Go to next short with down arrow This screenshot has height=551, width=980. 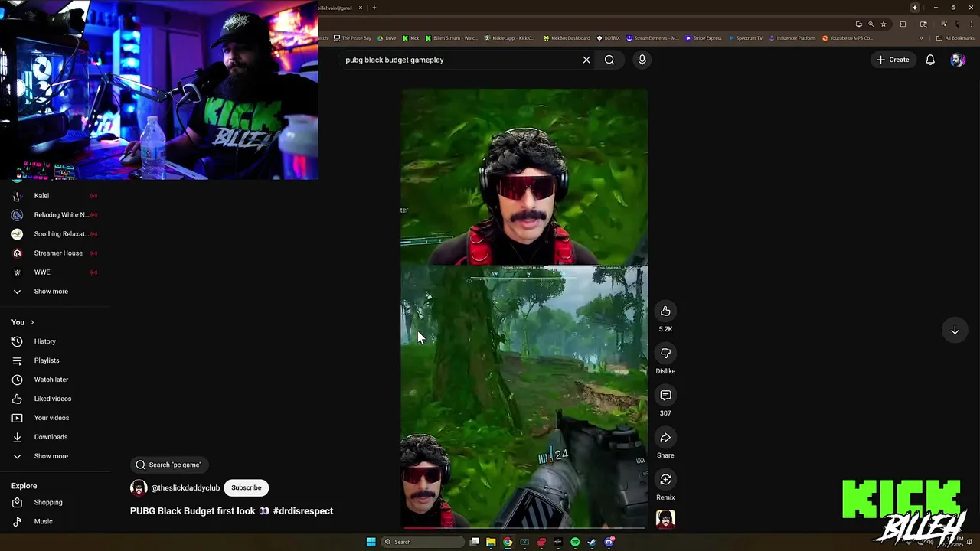tap(955, 331)
